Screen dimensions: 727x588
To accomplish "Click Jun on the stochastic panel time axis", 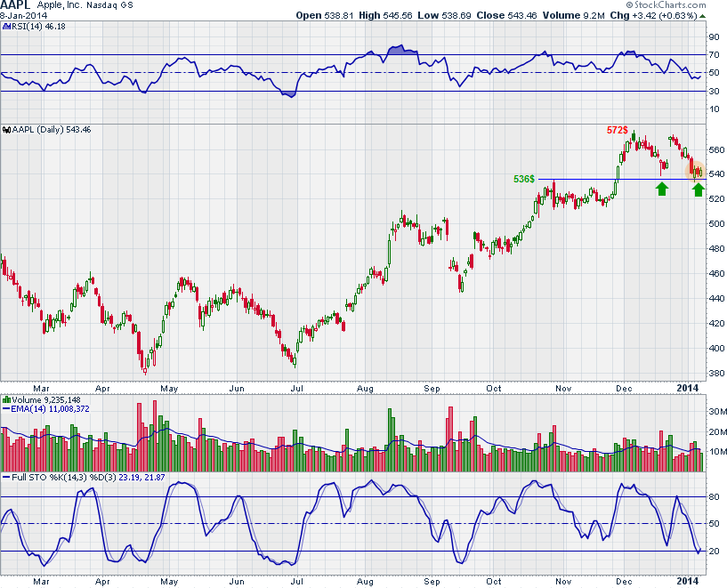I will [x=237, y=582].
